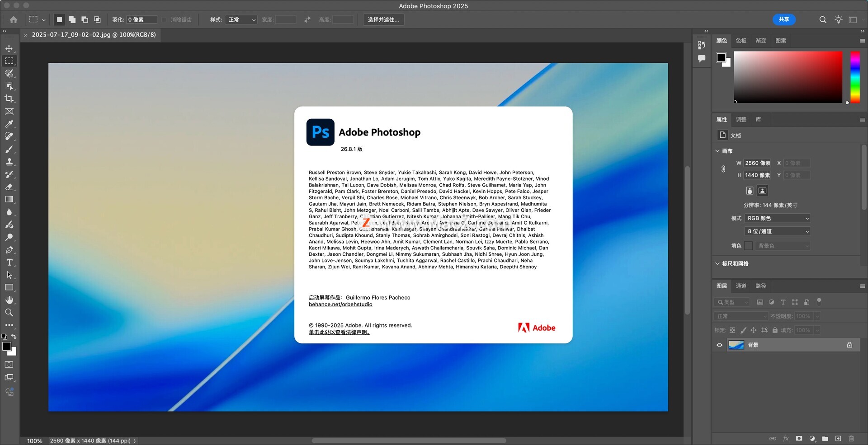The height and width of the screenshot is (445, 868).
Task: Select the Rectangular Marquee tool
Action: 9,61
